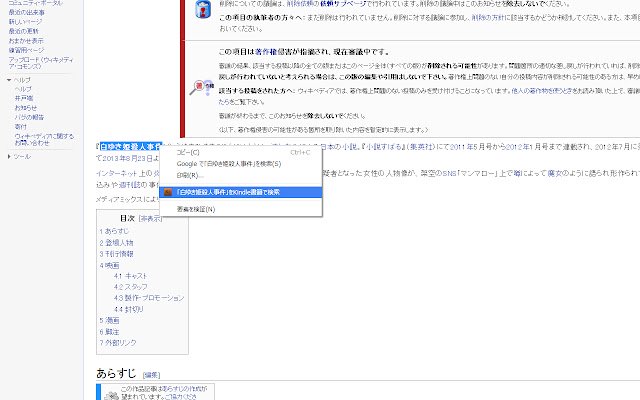Open the 魔女 link in the second paragraph
The width and height of the screenshot is (640, 400).
(555, 173)
